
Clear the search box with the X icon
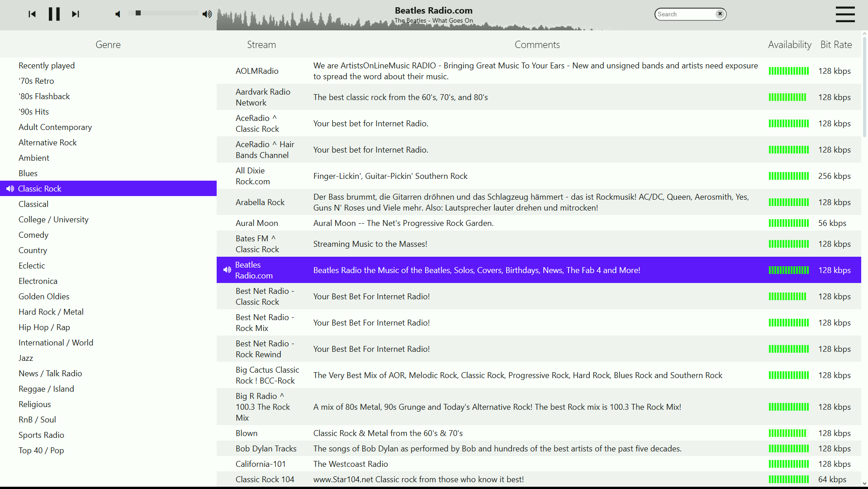pos(719,14)
